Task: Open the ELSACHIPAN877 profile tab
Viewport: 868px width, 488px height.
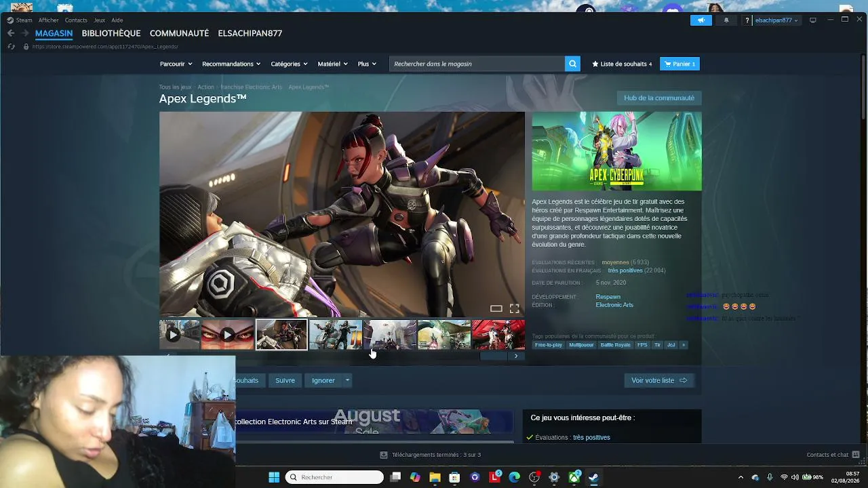Action: [x=250, y=33]
